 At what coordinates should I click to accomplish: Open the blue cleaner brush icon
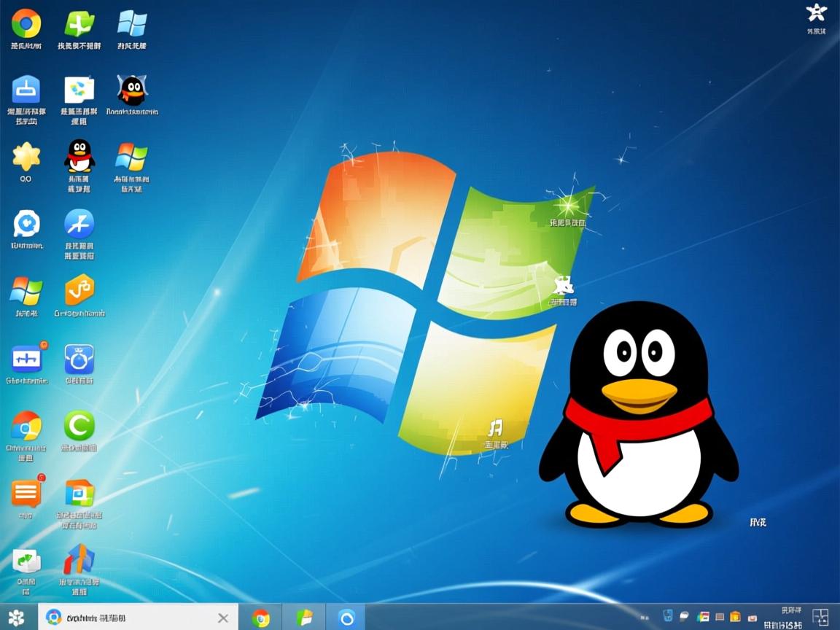[26, 90]
